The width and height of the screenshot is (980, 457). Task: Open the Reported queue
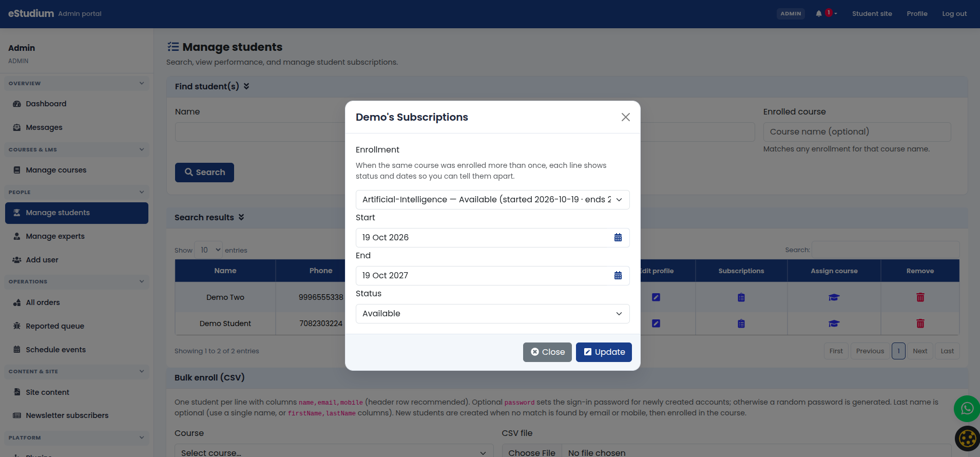[x=76, y=326]
